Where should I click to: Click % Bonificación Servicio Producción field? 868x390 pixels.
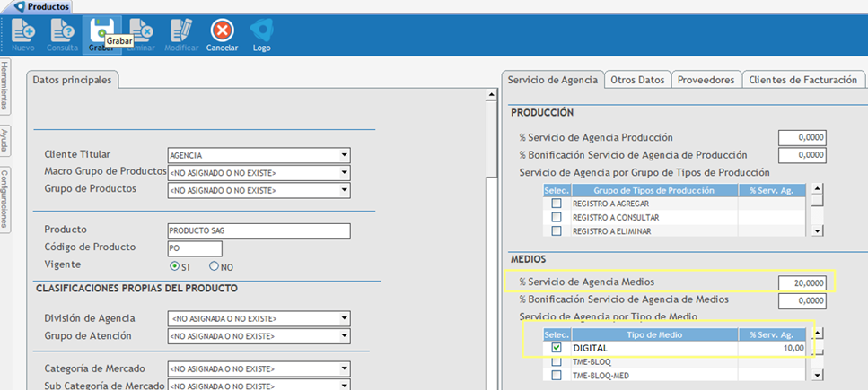click(x=802, y=156)
